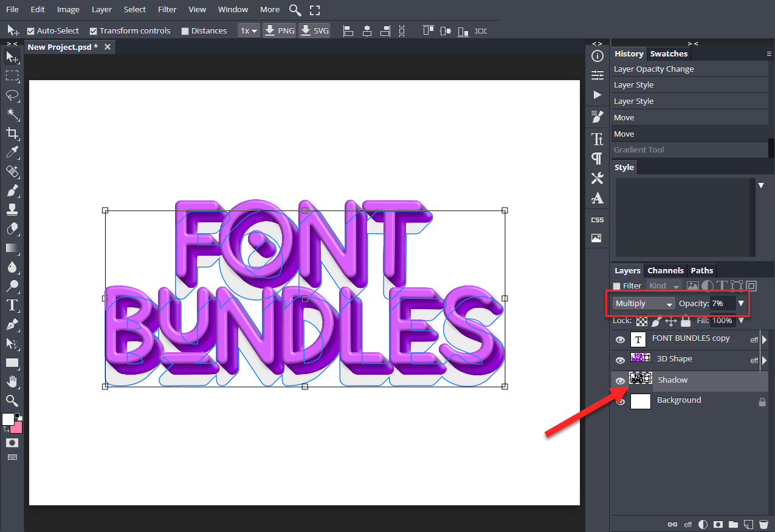Open the Fill slider arrow
The height and width of the screenshot is (532, 775).
[x=741, y=321]
